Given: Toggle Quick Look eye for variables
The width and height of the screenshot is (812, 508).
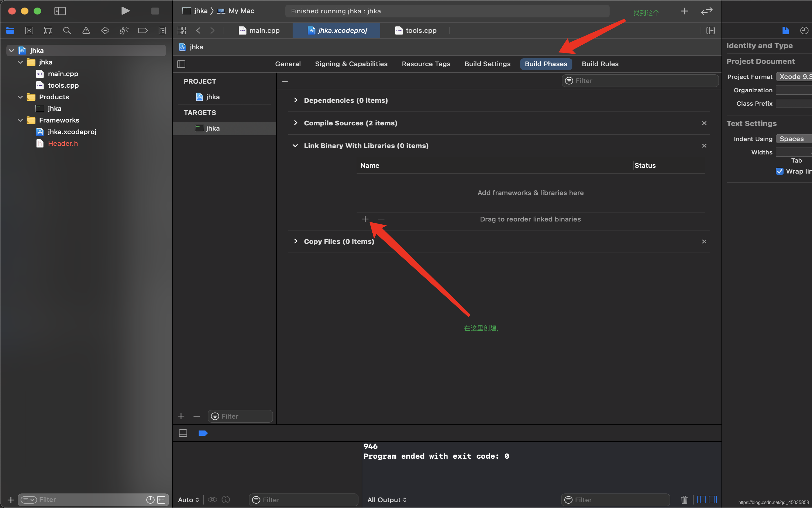Looking at the screenshot, I should 212,500.
